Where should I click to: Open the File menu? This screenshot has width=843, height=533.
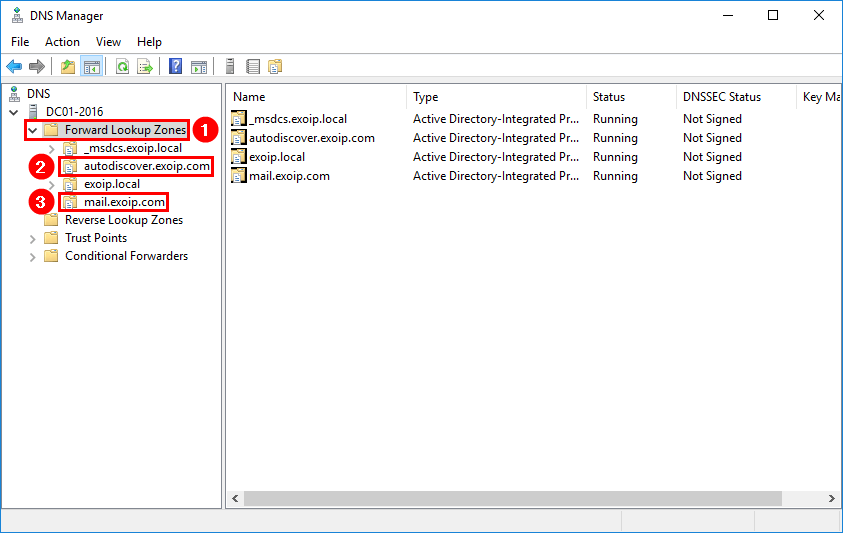20,42
